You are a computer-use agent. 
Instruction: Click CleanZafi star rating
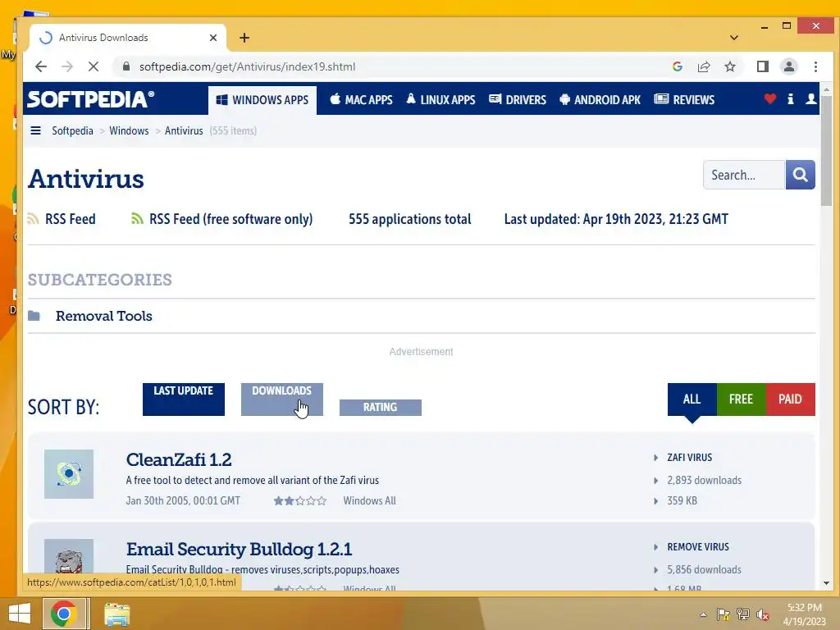point(300,501)
